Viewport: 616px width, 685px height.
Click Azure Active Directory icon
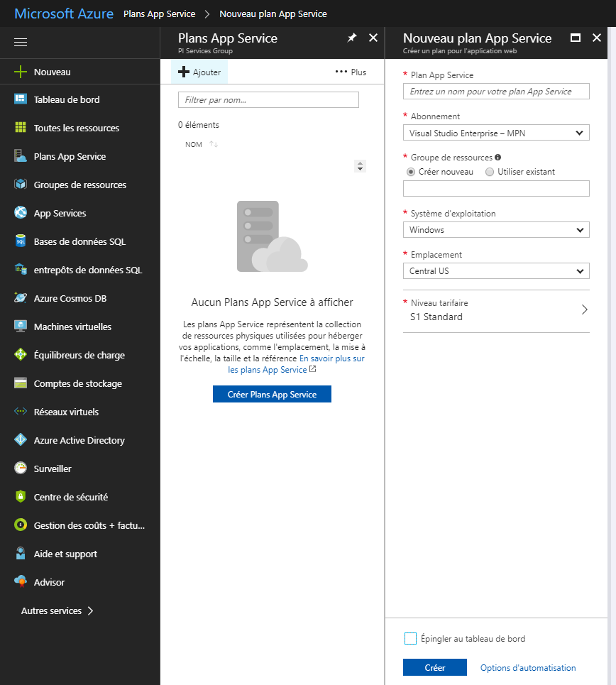point(21,440)
